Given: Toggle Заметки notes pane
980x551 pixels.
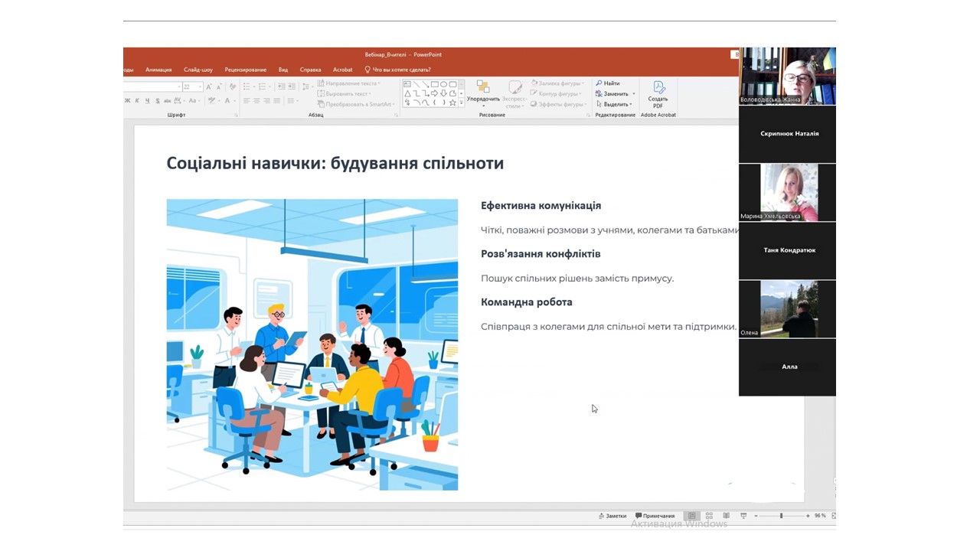Looking at the screenshot, I should click(612, 516).
